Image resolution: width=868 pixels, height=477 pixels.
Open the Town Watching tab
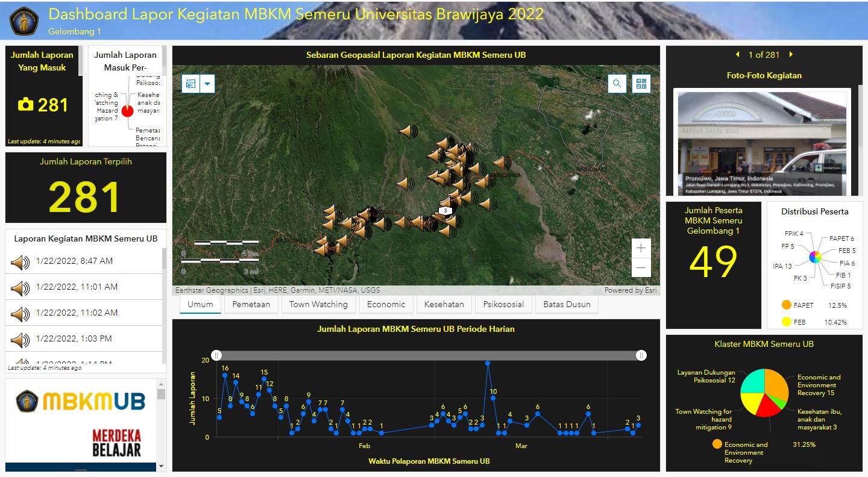(x=318, y=304)
